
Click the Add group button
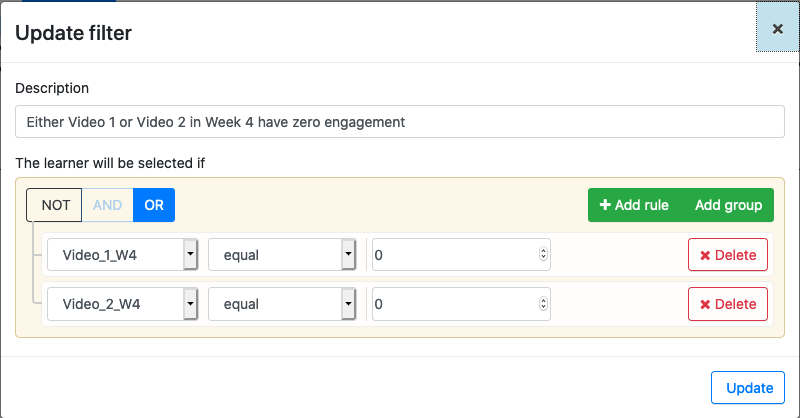tap(728, 205)
